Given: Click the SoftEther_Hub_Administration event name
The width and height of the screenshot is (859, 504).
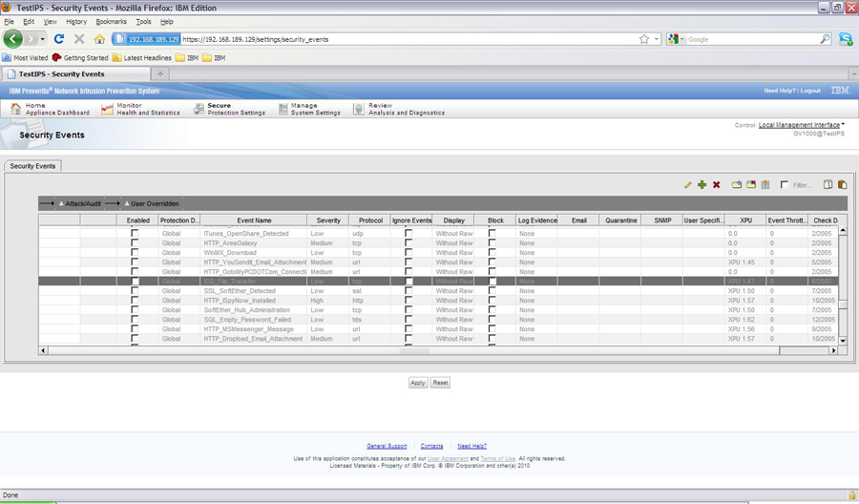Looking at the screenshot, I should point(246,310).
